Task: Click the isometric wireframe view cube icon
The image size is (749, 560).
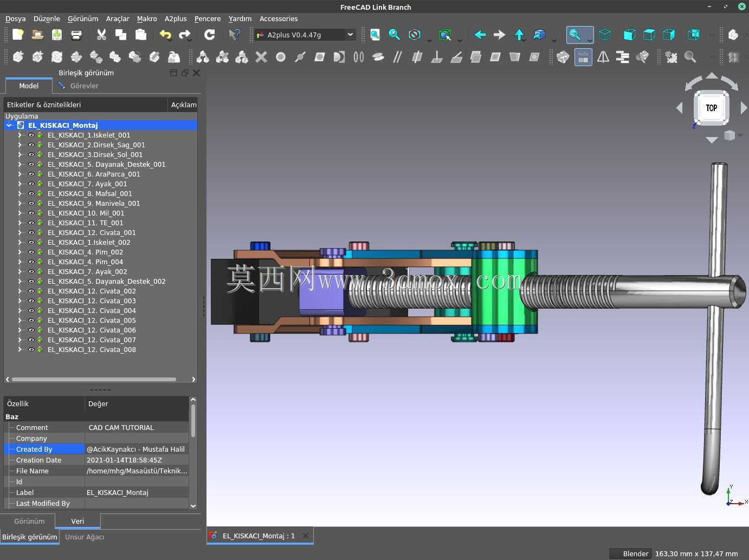Action: (x=605, y=35)
